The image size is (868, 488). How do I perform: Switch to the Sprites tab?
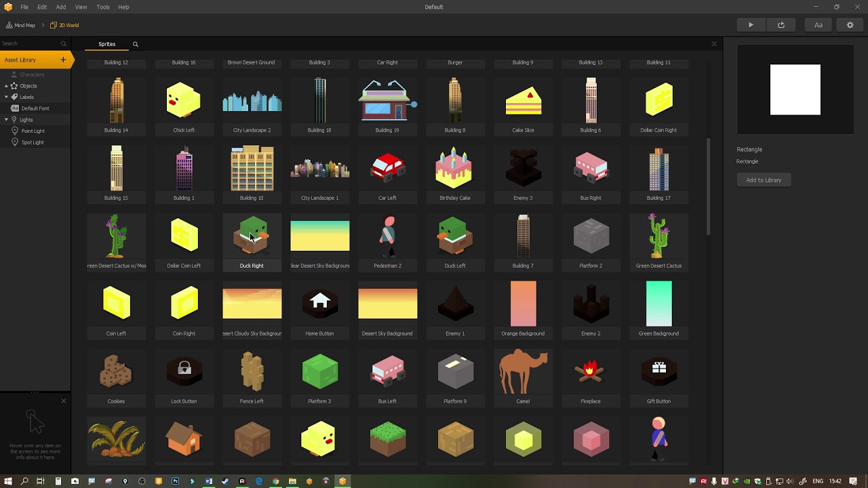[x=107, y=44]
